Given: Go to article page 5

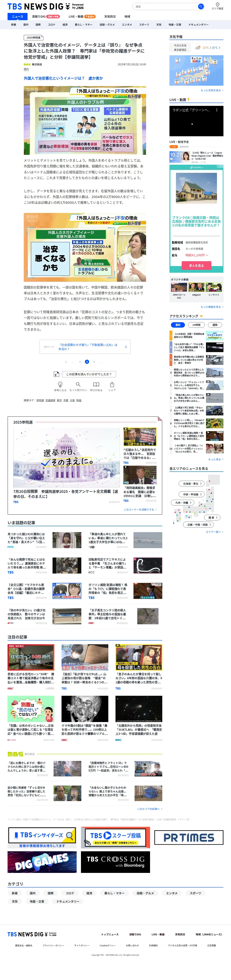Looking at the screenshot, I should [x=94, y=362].
